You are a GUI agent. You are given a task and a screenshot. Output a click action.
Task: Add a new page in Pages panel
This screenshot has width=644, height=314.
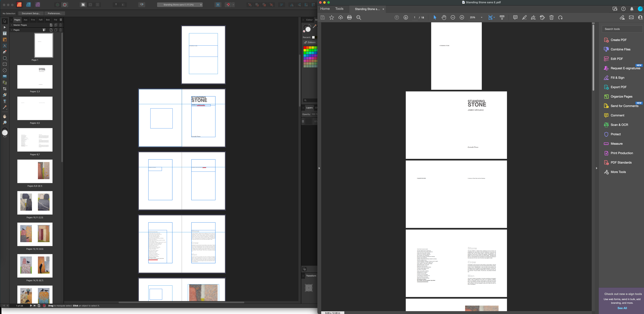point(51,30)
